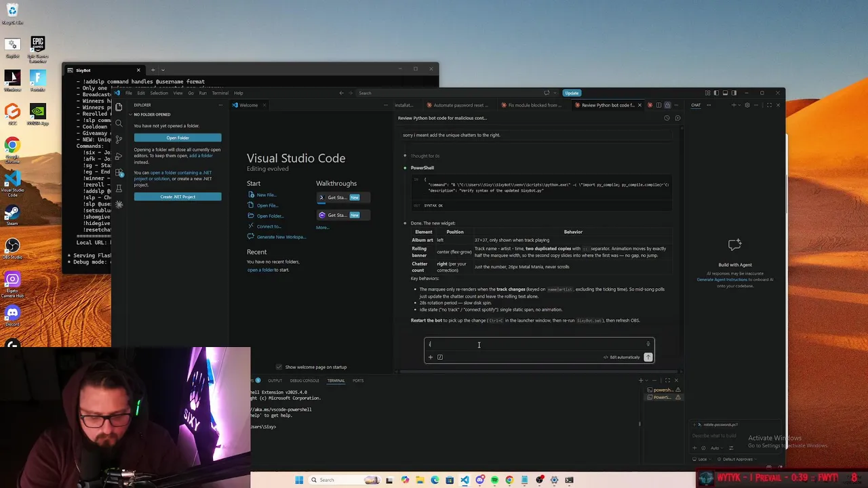Open the Terminal menu

tap(220, 93)
